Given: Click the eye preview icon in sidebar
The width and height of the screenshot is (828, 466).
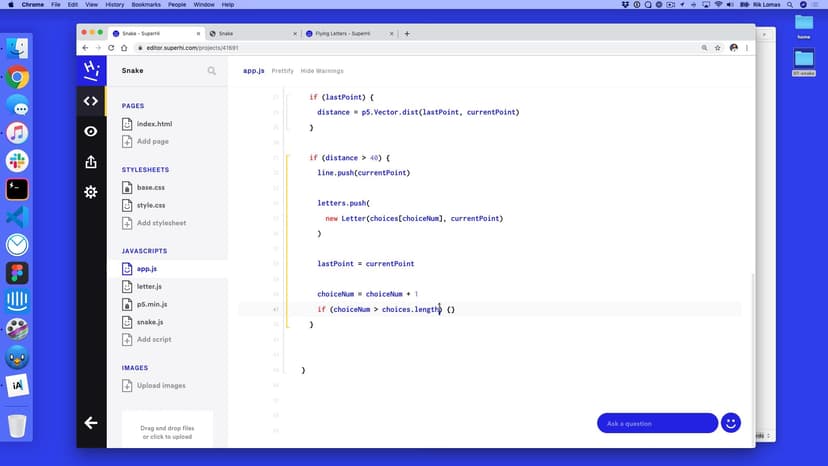Looking at the screenshot, I should (x=91, y=131).
